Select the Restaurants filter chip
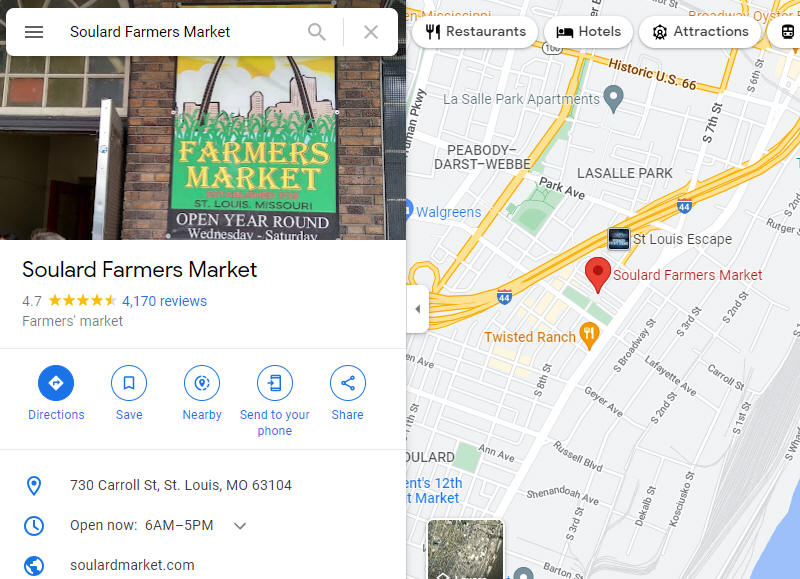The image size is (800, 579). click(x=476, y=32)
